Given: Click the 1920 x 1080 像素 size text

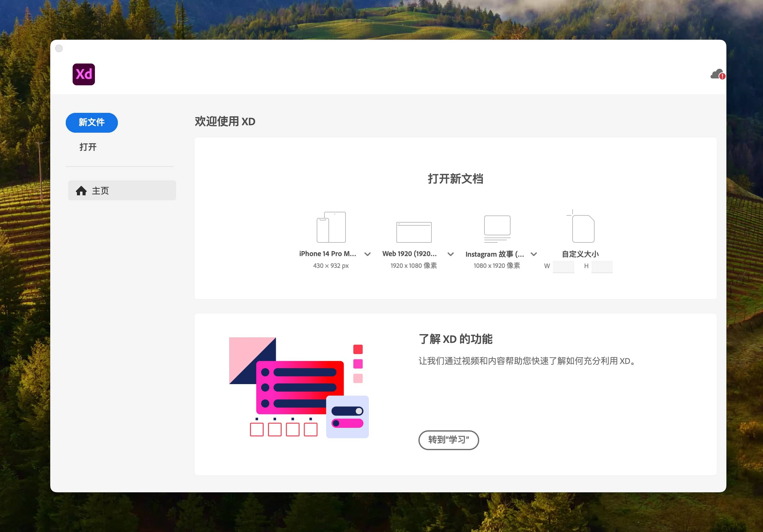Looking at the screenshot, I should click(x=414, y=266).
